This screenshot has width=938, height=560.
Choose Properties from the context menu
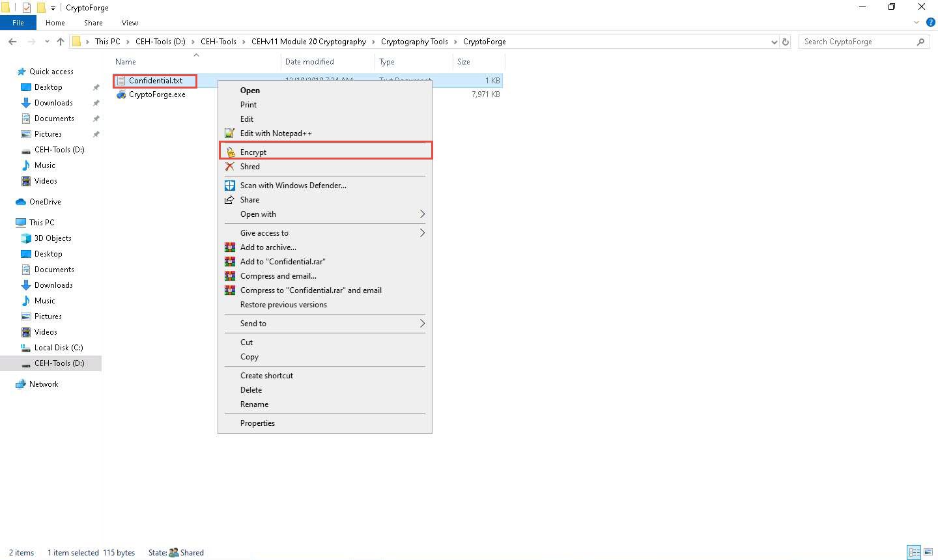[x=257, y=423]
